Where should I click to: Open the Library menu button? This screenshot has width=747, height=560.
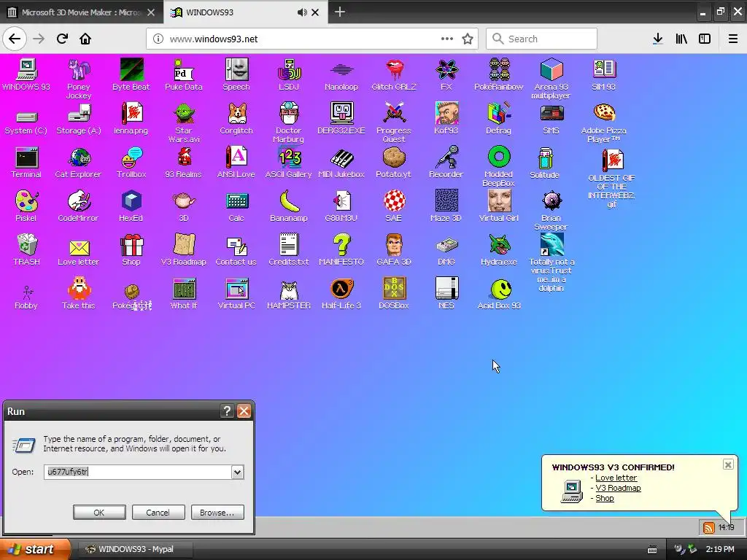(x=681, y=39)
